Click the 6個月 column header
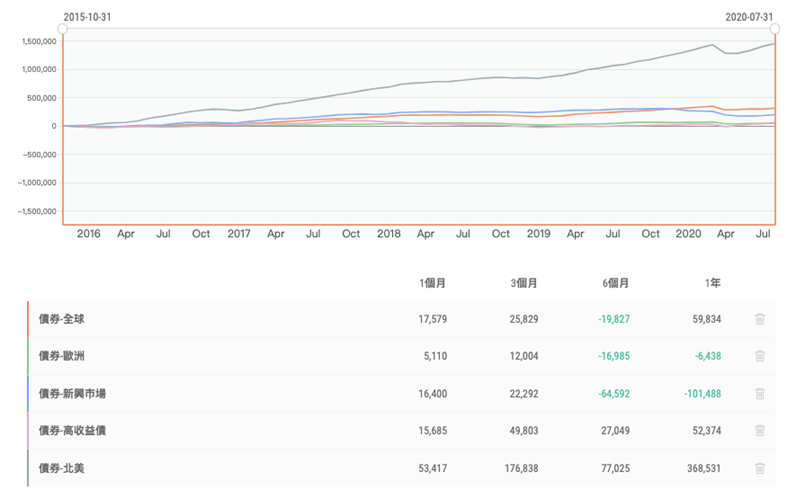 click(616, 283)
